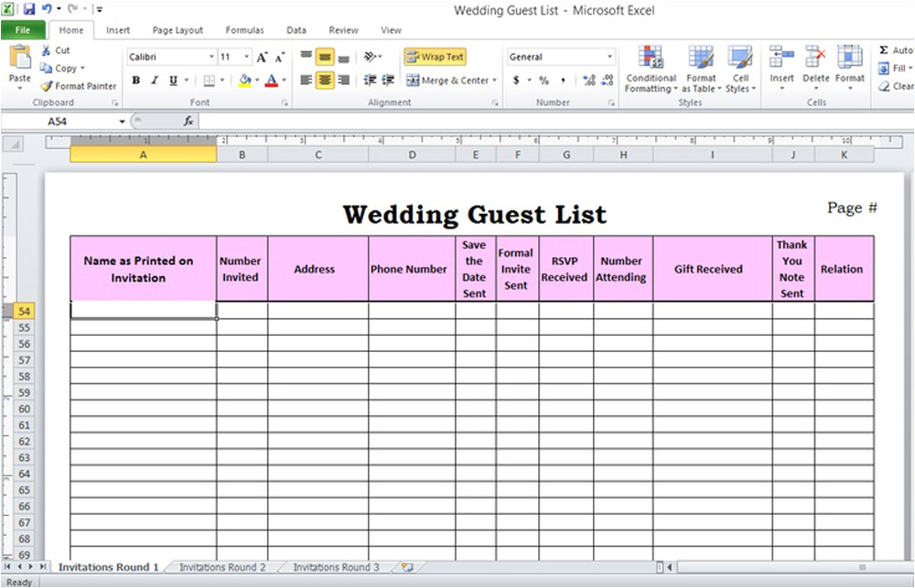Click the Cut scissors icon
915x588 pixels.
pos(46,50)
